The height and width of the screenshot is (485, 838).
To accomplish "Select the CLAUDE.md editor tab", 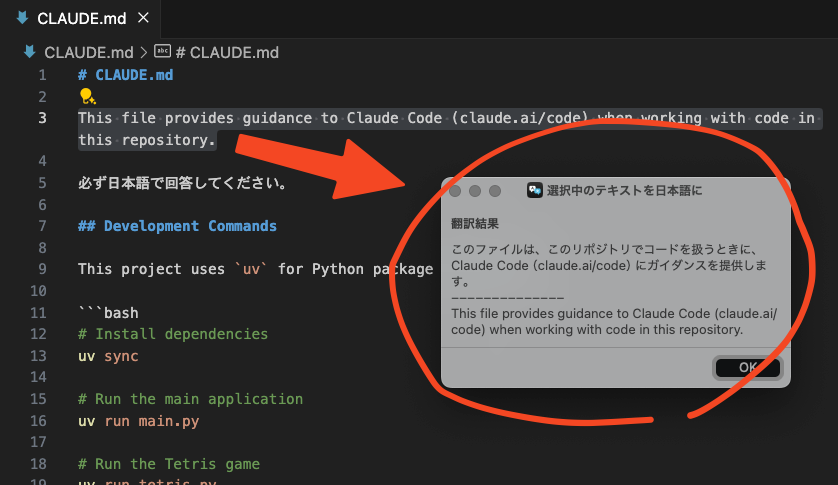I will tap(80, 19).
